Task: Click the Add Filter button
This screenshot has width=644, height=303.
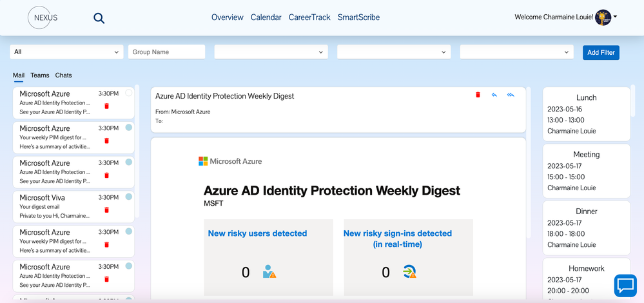Action: [601, 53]
